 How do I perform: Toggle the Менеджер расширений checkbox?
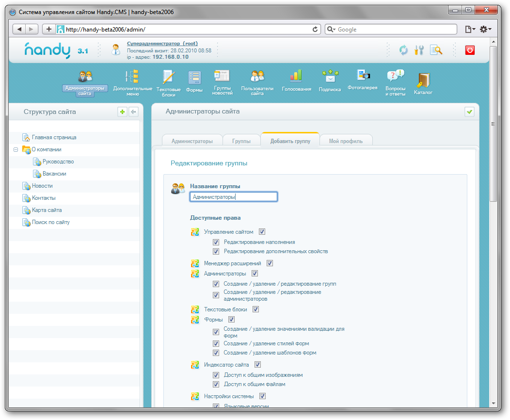coord(270,263)
